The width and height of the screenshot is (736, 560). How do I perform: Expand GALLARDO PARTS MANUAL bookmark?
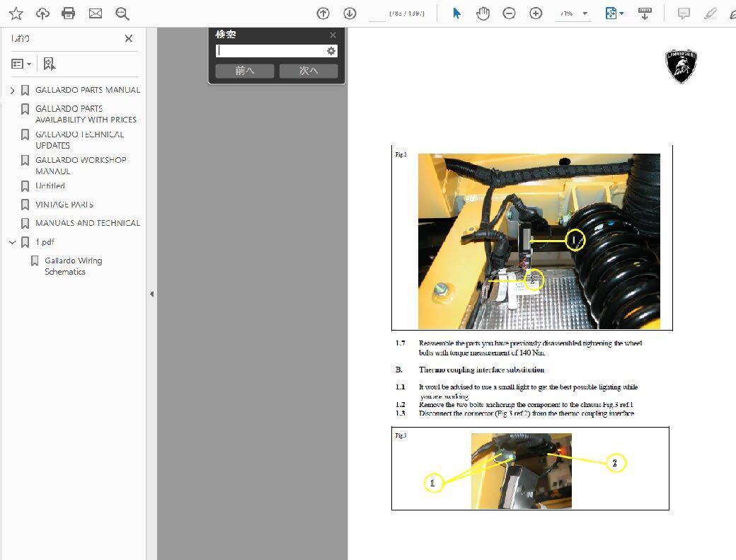pos(12,90)
